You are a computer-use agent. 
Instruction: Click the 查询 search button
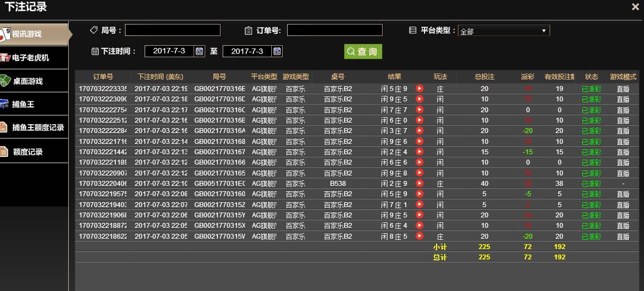pyautogui.click(x=363, y=52)
